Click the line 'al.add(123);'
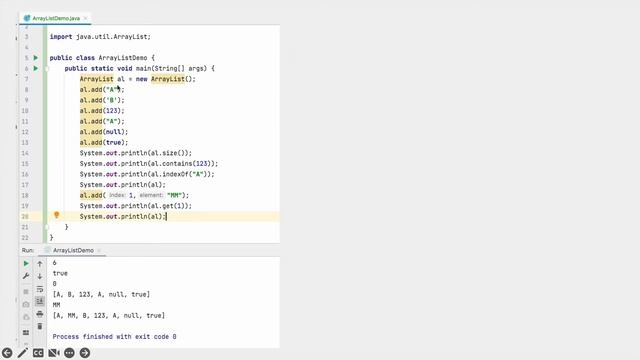 [x=102, y=111]
